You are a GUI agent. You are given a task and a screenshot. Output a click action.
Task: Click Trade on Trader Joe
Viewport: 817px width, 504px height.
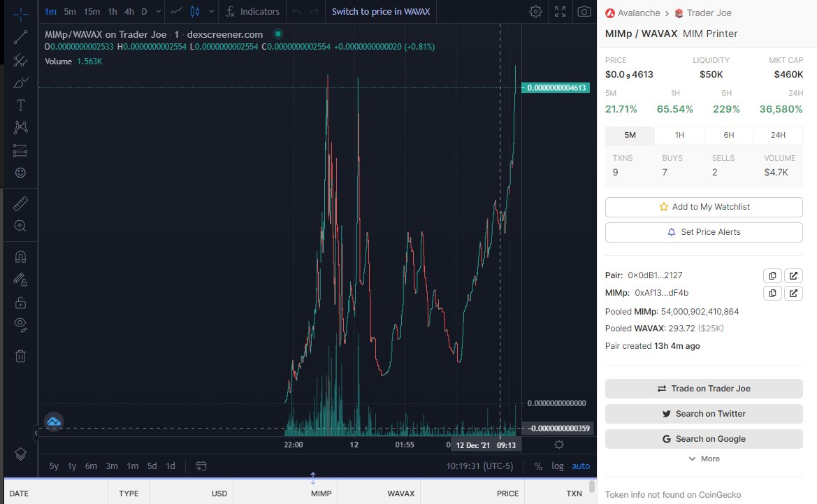tap(704, 388)
